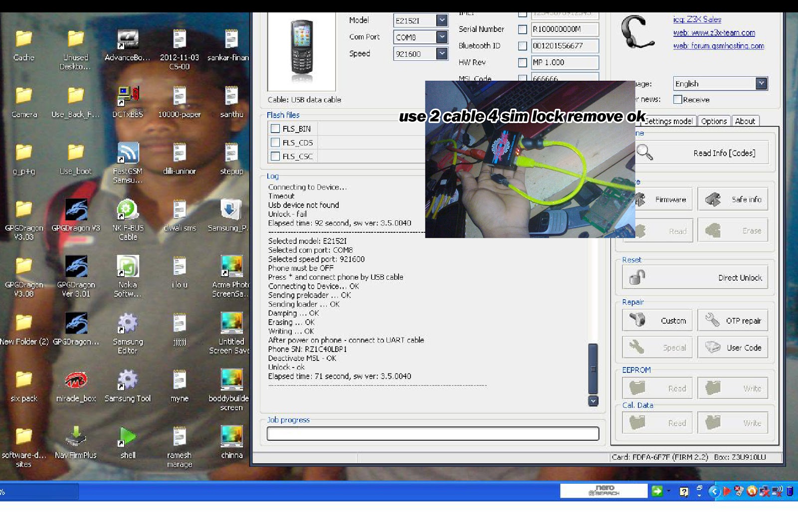
Task: Open the Samsung Tool desktop shortcut
Action: click(128, 386)
